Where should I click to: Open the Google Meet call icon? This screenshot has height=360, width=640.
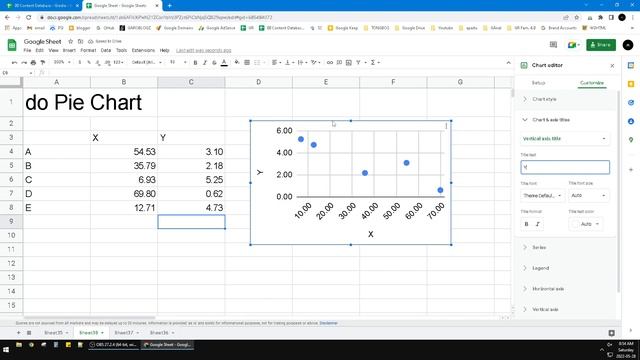[573, 44]
